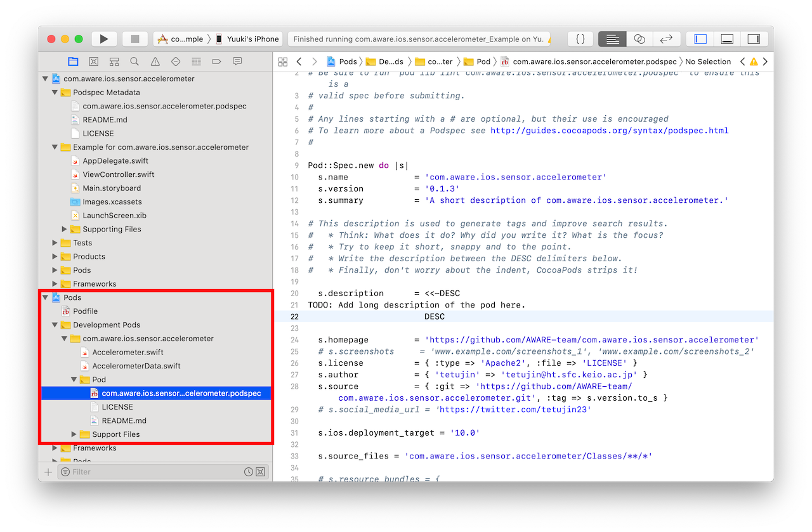Choose the 'co...mple' scheme selector

tap(180, 39)
